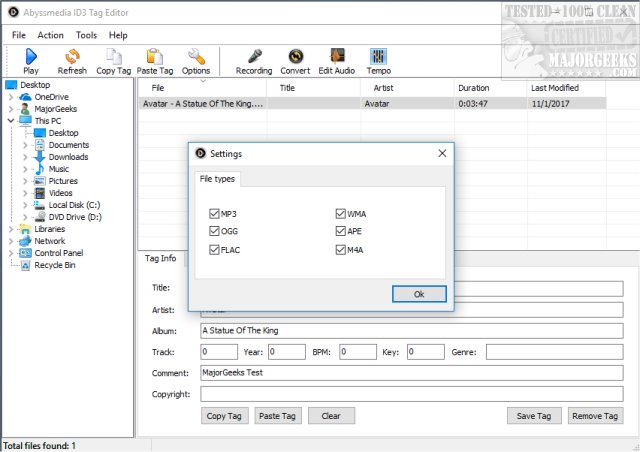The height and width of the screenshot is (452, 640).
Task: Open the Action menu
Action: 51,35
